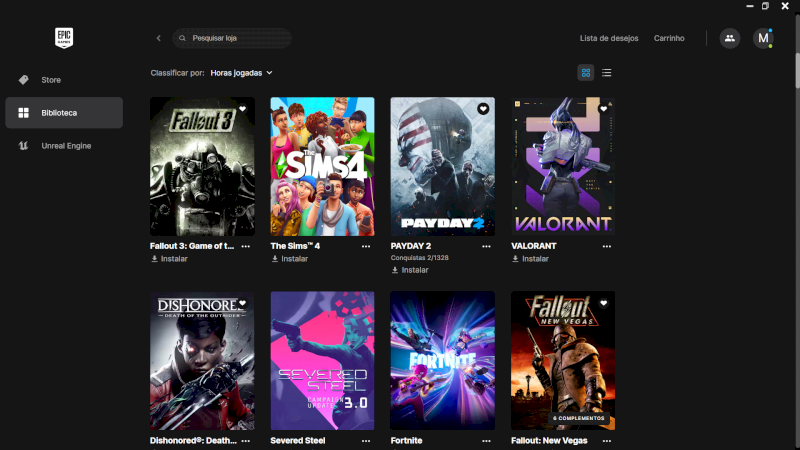Image resolution: width=800 pixels, height=450 pixels.
Task: Click the Biblioteca grid icon
Action: [23, 113]
